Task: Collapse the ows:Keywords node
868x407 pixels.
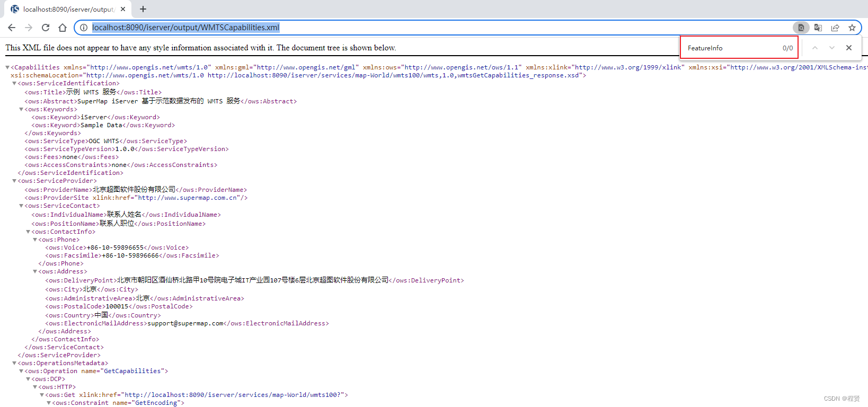Action: 21,109
